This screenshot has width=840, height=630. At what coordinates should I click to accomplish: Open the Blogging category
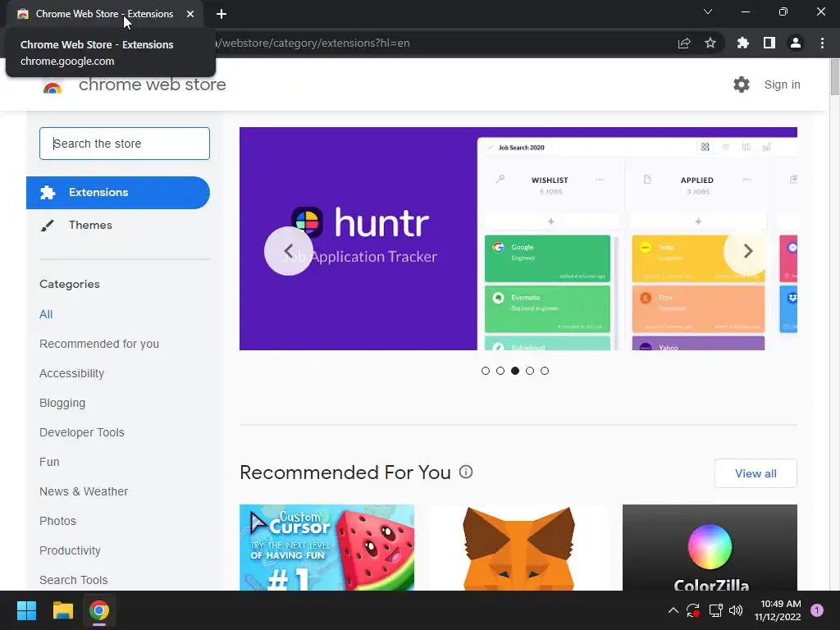(x=62, y=403)
